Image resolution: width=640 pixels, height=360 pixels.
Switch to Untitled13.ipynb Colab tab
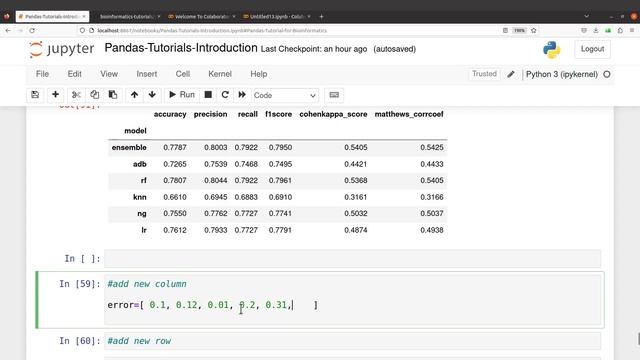[276, 16]
